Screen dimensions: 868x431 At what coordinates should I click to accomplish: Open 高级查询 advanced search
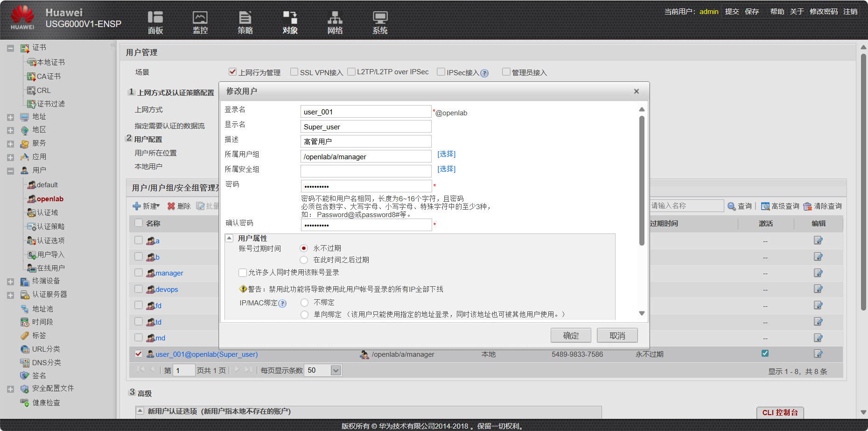point(780,206)
